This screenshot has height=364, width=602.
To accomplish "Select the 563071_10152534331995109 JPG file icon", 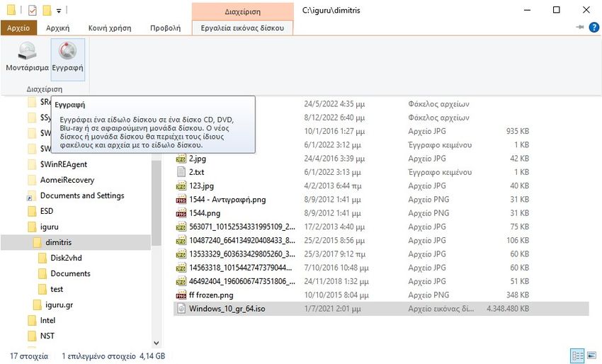I will pyautogui.click(x=181, y=227).
